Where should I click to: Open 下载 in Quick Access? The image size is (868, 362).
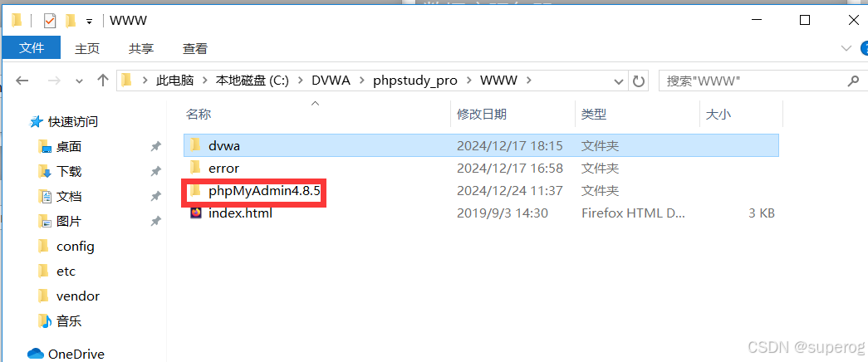[x=69, y=172]
